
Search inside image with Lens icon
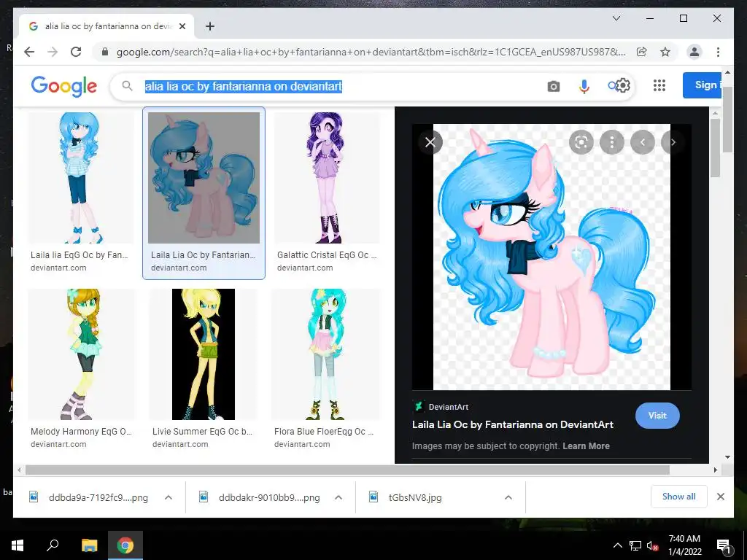pos(581,142)
